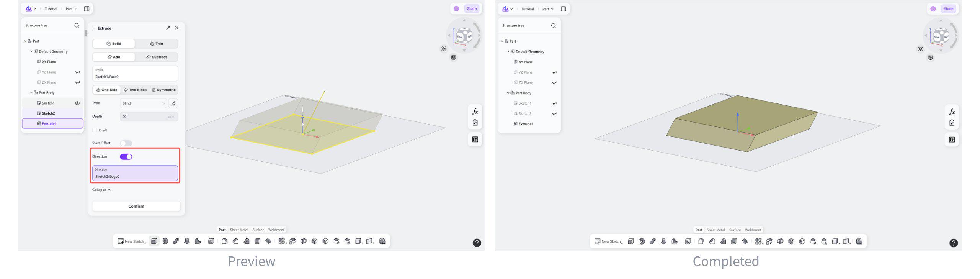Select Part tab in Preview toolbar

pyautogui.click(x=222, y=230)
